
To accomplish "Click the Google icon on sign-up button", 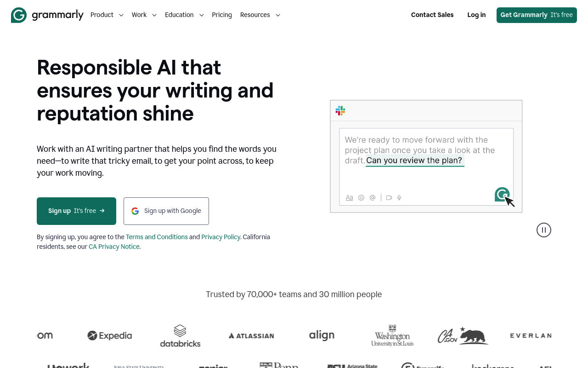I will click(135, 211).
